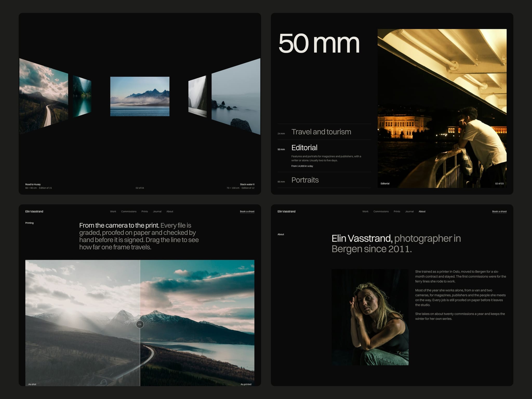The image size is (532, 399).
Task: Open Prints in the Printing page nav
Action: (x=145, y=211)
